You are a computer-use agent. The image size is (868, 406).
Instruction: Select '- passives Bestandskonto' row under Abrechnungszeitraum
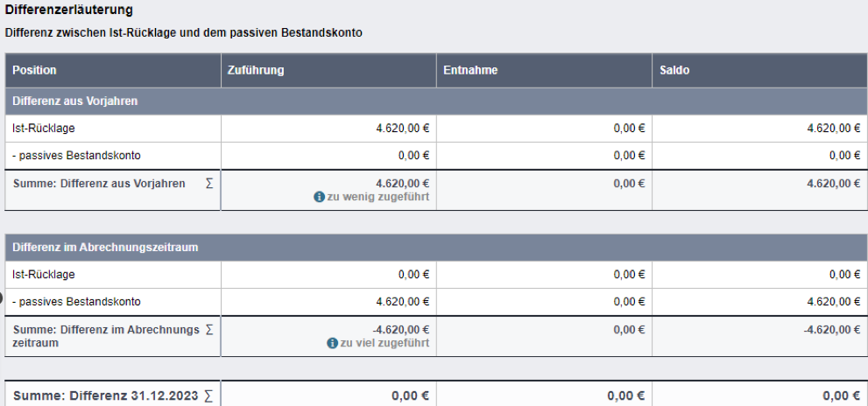pos(436,302)
